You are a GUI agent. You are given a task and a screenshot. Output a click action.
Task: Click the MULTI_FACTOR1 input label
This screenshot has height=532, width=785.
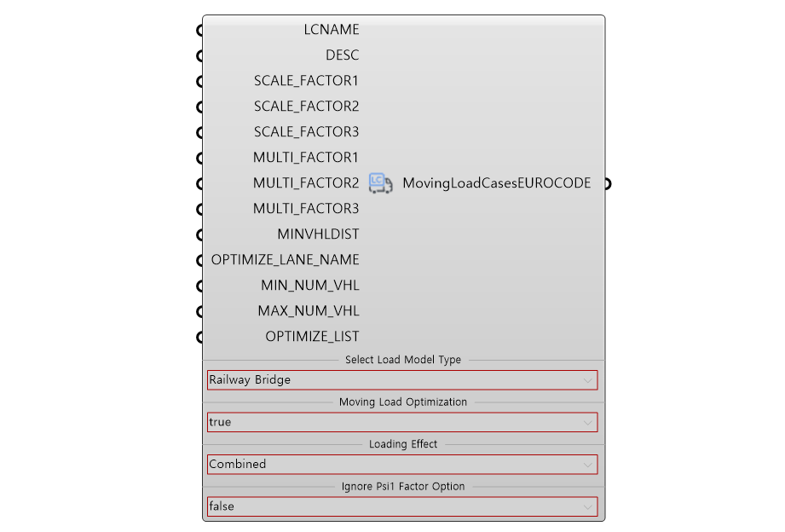click(306, 158)
